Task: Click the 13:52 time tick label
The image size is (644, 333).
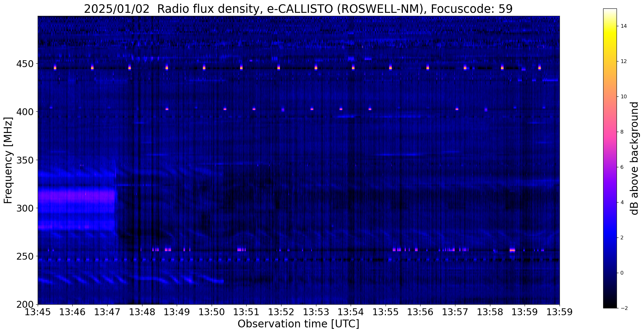Action: tap(281, 312)
